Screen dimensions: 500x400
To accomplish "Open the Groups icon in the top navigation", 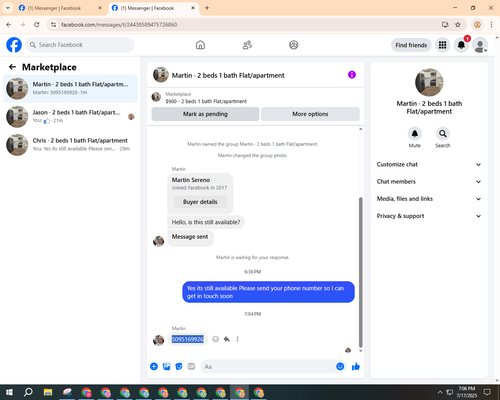I will (x=294, y=45).
